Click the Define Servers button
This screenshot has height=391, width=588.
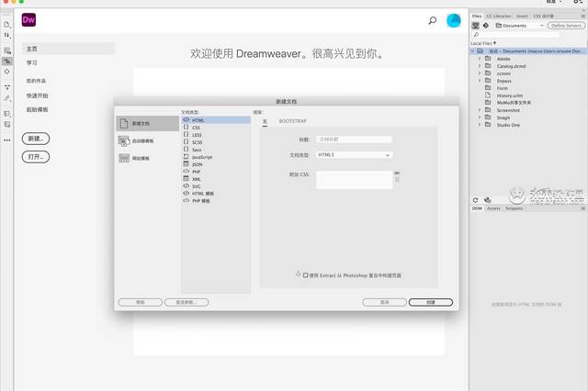[566, 26]
